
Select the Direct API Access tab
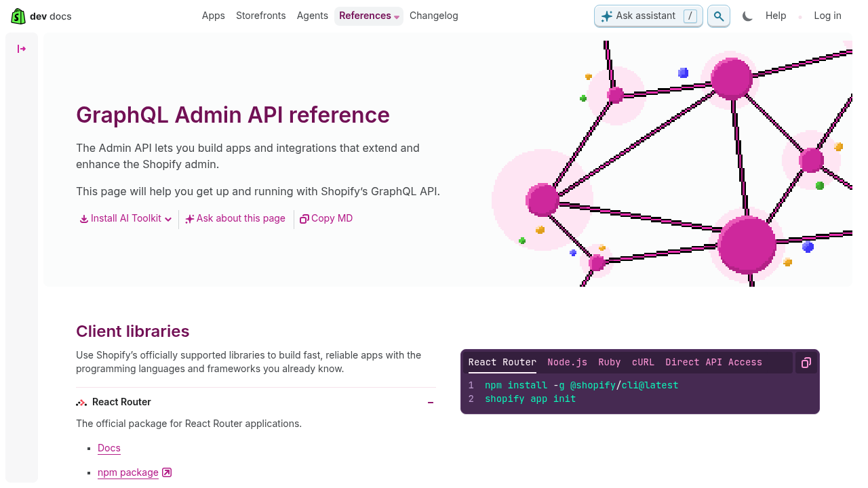(714, 363)
